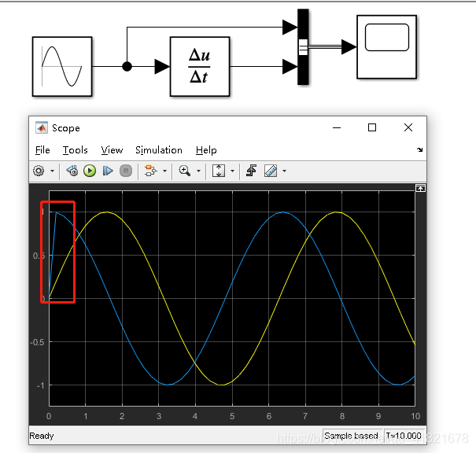476x453 pixels.
Task: Expand the Zoom tool dropdown arrow
Action: pos(198,171)
